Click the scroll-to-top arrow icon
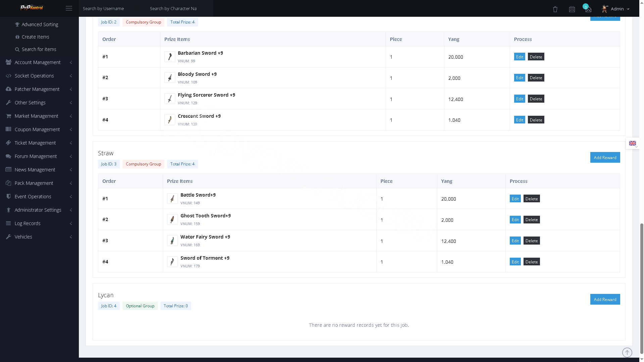644x362 pixels. click(x=627, y=353)
